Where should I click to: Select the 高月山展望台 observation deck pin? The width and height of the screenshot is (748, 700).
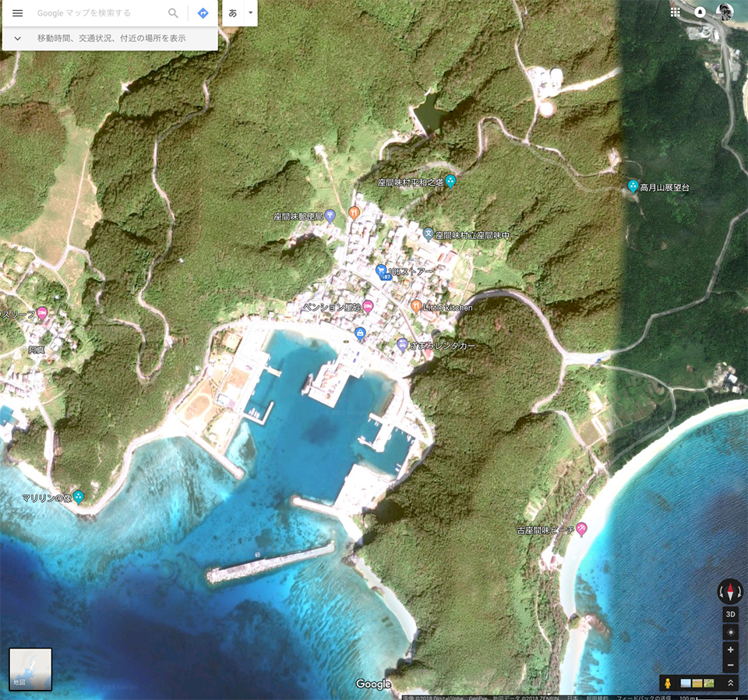(x=633, y=186)
